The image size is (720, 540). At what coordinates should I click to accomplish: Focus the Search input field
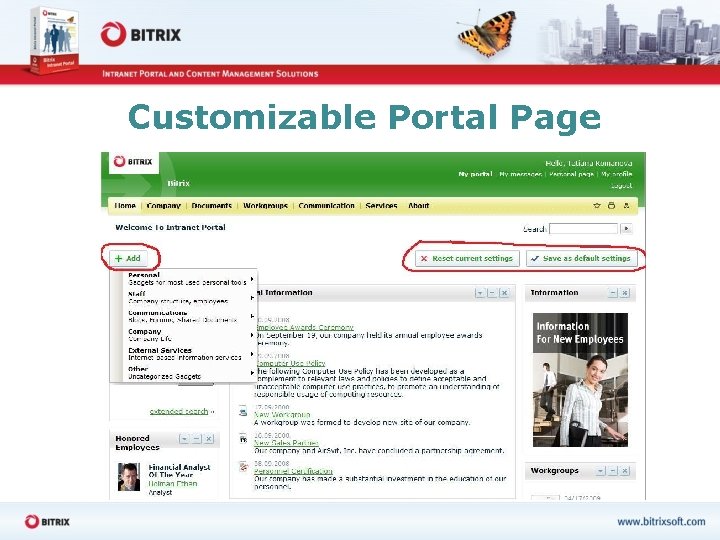(x=584, y=228)
